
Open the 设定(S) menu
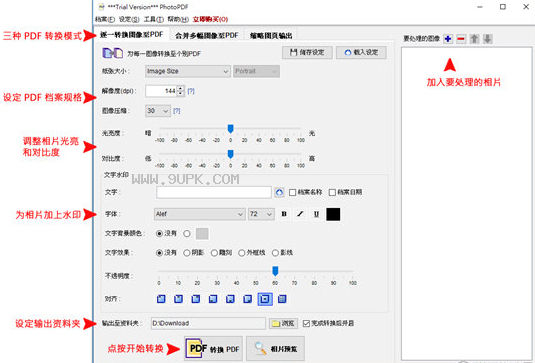(x=129, y=19)
